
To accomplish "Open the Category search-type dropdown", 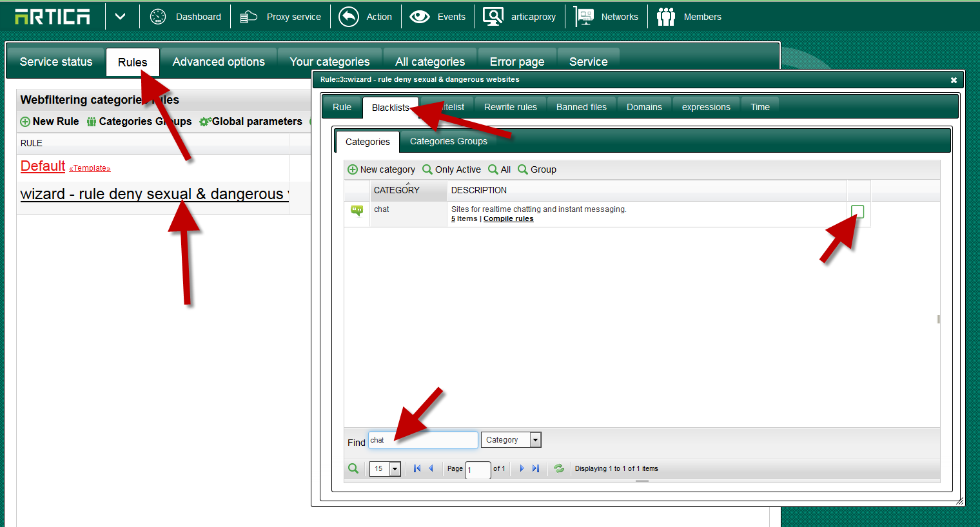I will (511, 440).
